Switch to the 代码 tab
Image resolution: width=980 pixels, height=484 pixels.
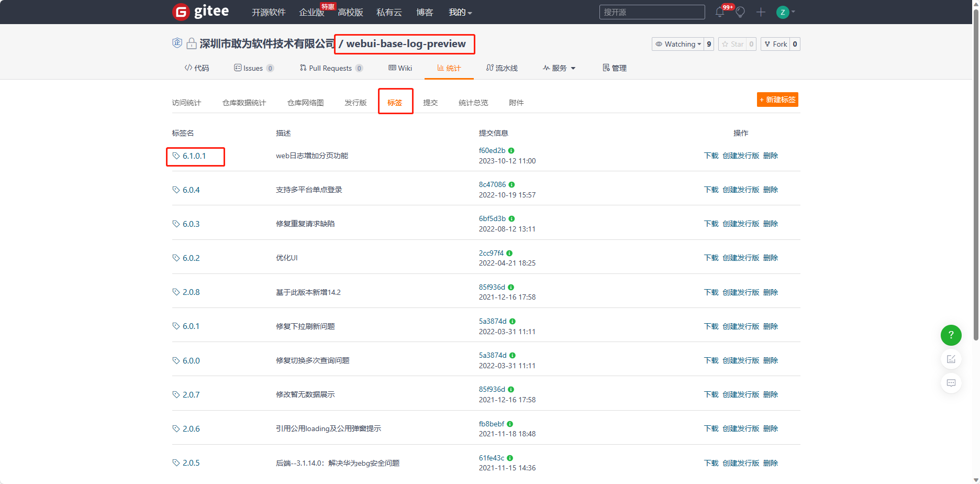pyautogui.click(x=197, y=68)
